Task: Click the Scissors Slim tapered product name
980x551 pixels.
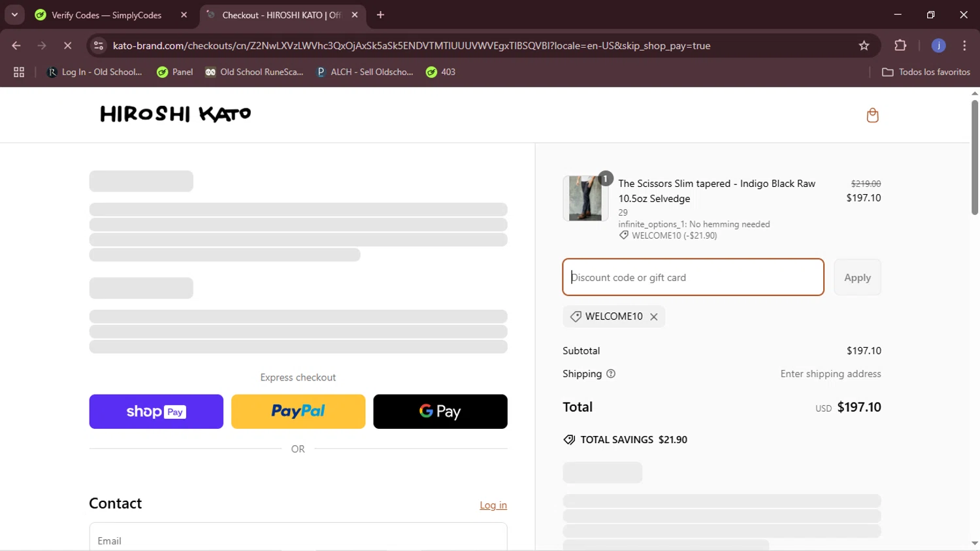Action: pyautogui.click(x=717, y=191)
